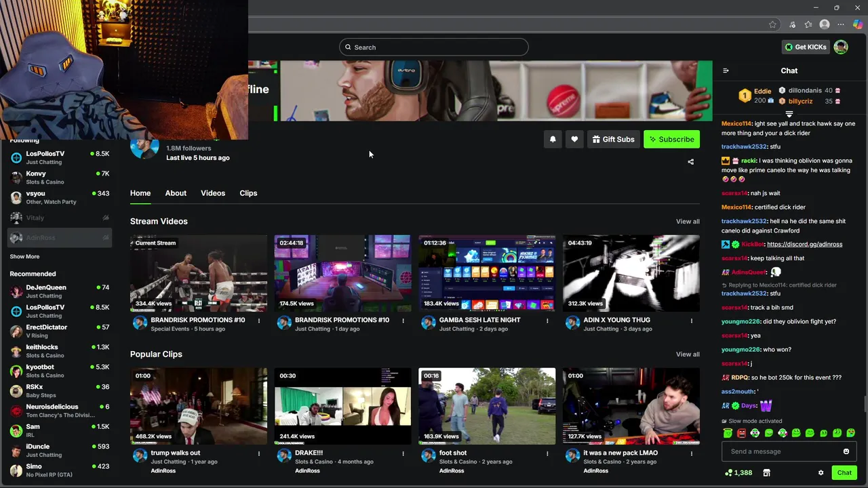
Task: Open options for it was a new pack LMAO
Action: click(692, 453)
